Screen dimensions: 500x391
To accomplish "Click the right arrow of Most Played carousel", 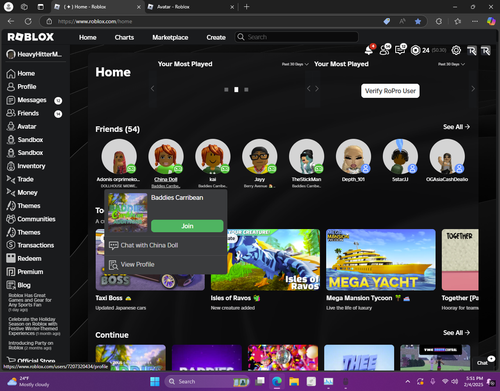I will pos(473,89).
